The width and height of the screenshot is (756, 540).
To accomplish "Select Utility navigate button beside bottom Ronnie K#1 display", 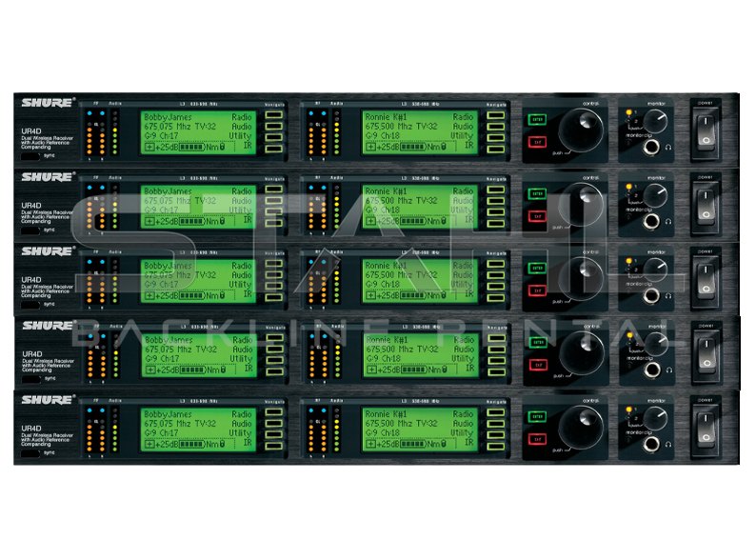I will click(496, 434).
